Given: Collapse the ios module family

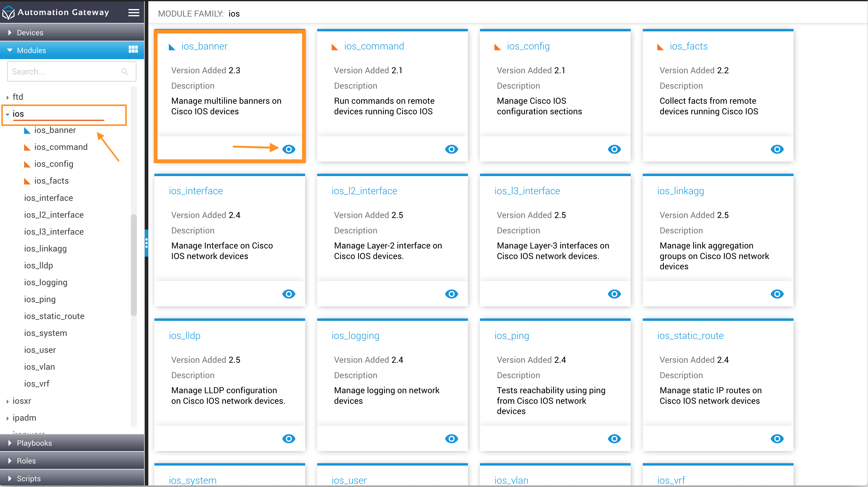Looking at the screenshot, I should click(8, 114).
